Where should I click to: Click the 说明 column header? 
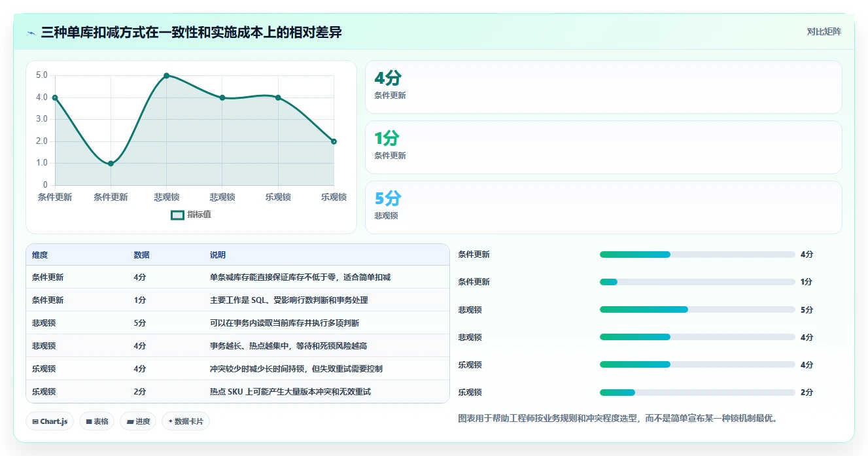(x=218, y=255)
